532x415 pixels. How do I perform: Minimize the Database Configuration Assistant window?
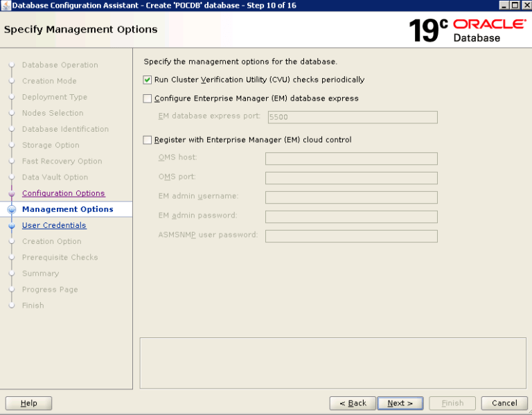[x=502, y=6]
